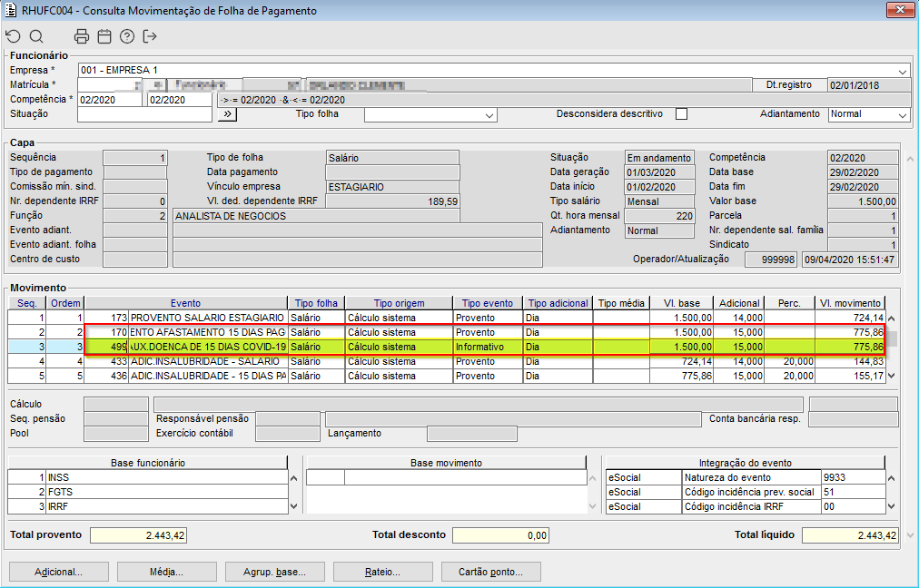Click the Vl. movimento column header
The image size is (919, 588).
pos(849,303)
